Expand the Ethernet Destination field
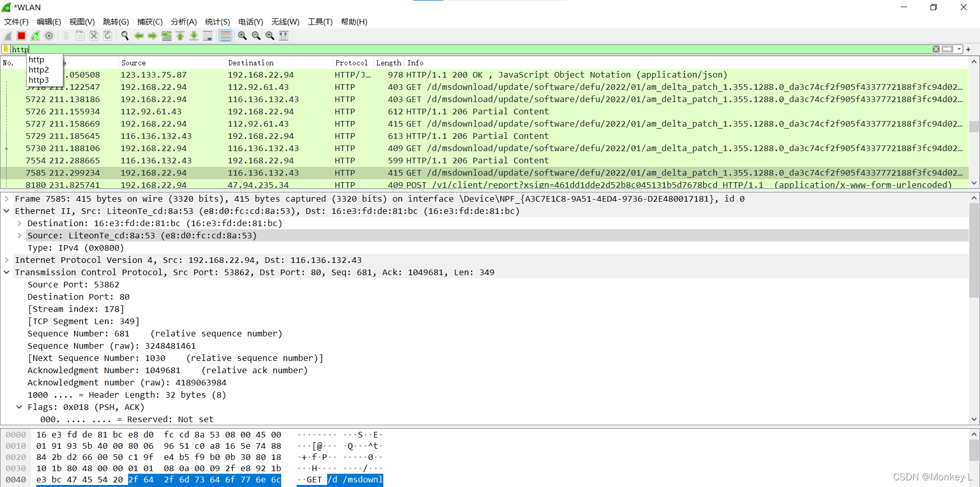This screenshot has height=487, width=980. (19, 224)
